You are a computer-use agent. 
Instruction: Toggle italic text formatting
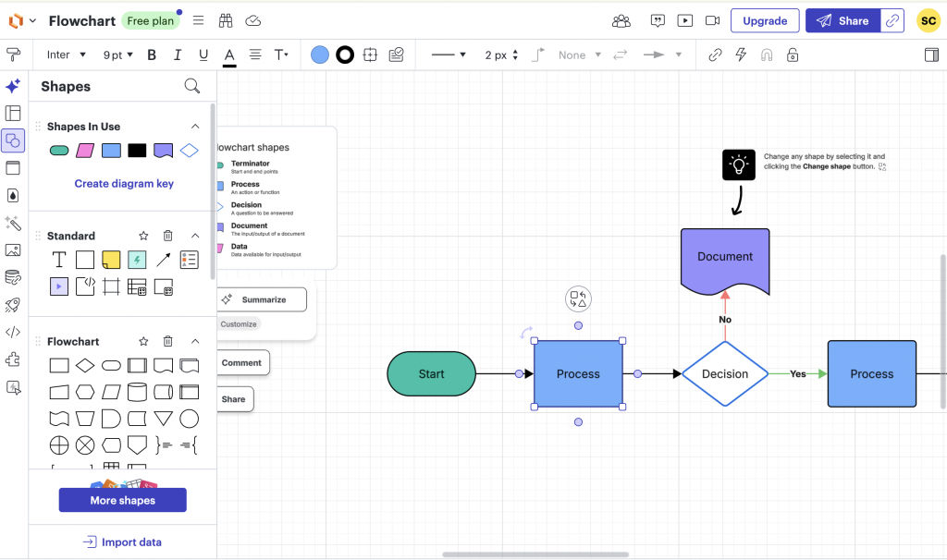tap(178, 55)
